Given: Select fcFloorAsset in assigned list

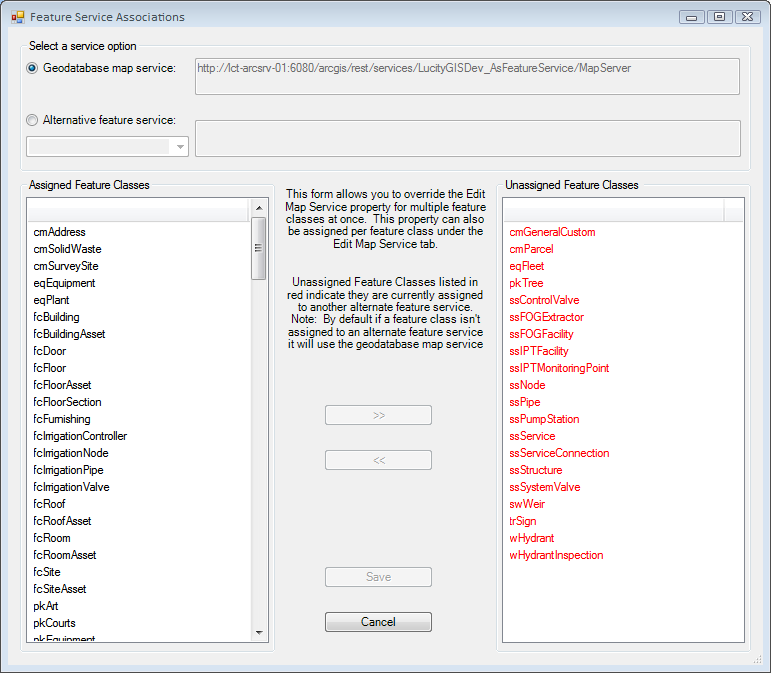Looking at the screenshot, I should pos(62,385).
